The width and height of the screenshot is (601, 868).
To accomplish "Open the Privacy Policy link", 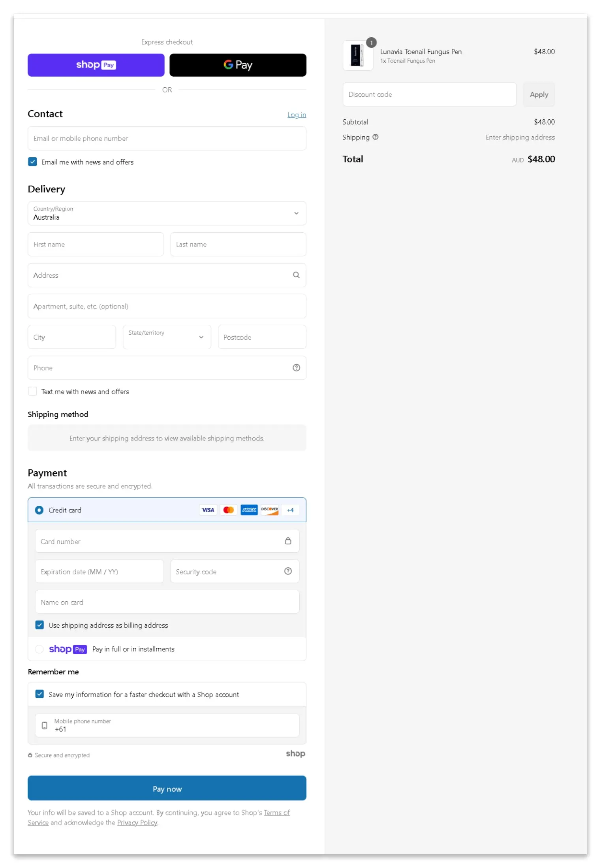I will [137, 823].
